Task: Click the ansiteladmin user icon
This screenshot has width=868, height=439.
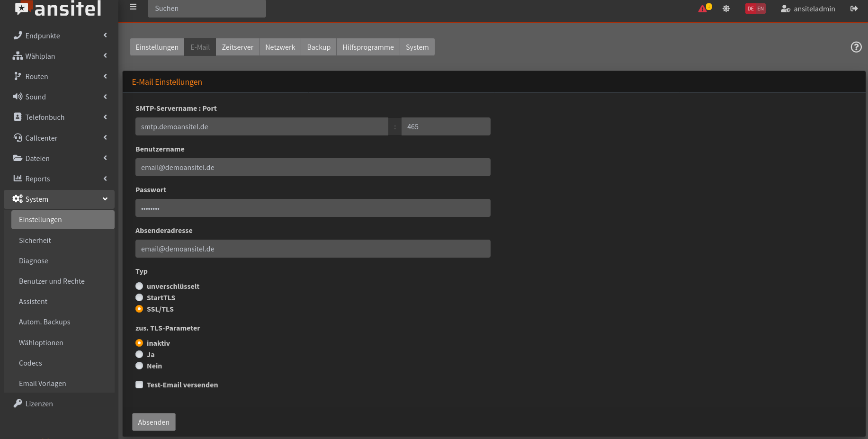Action: [x=785, y=9]
